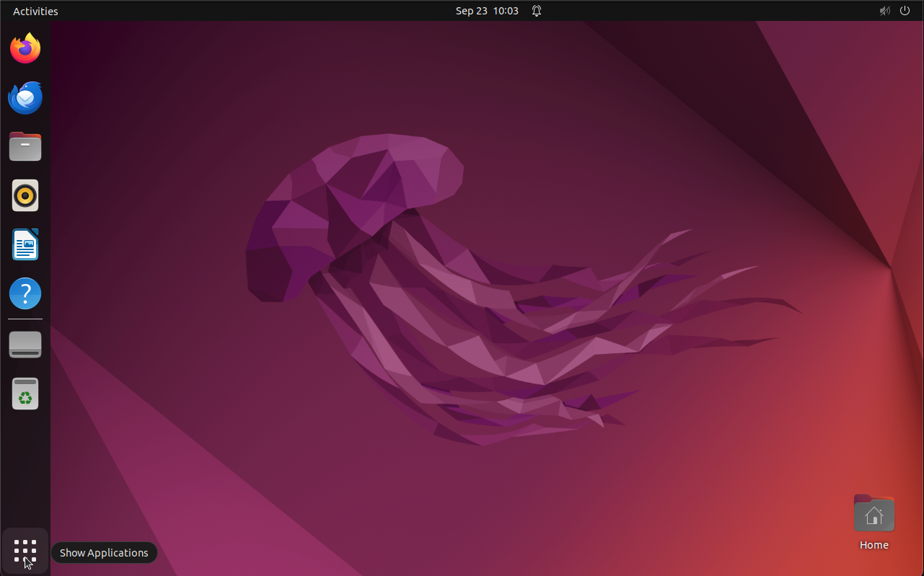Image resolution: width=924 pixels, height=576 pixels.
Task: Launch Rhythmbox music player
Action: 25,195
